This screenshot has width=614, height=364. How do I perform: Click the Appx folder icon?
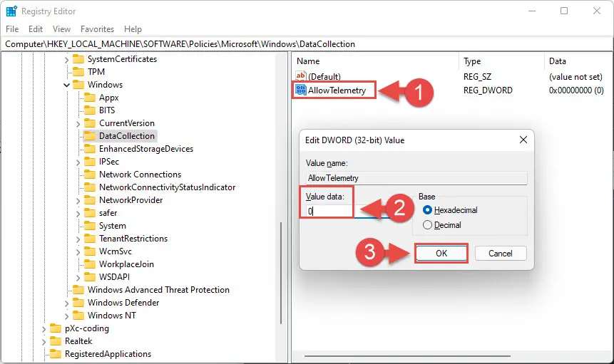click(90, 98)
